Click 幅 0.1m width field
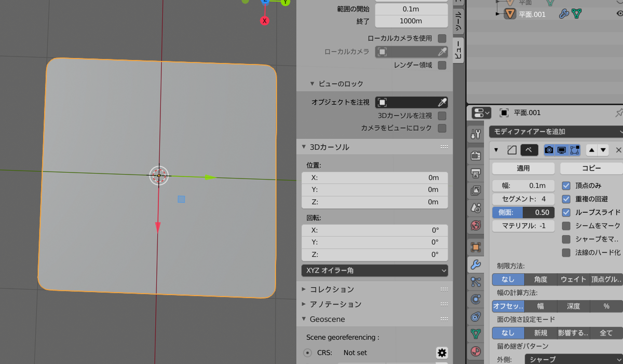 click(523, 186)
